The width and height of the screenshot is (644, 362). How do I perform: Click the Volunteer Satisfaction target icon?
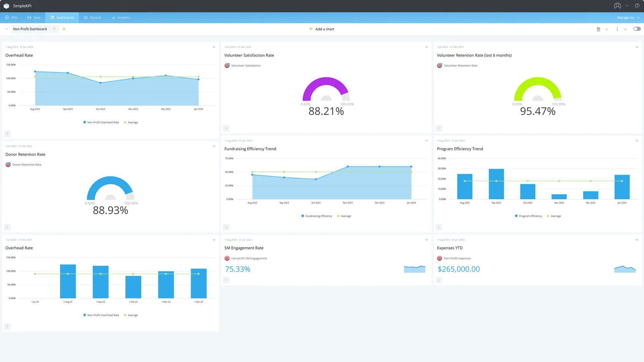point(227,65)
